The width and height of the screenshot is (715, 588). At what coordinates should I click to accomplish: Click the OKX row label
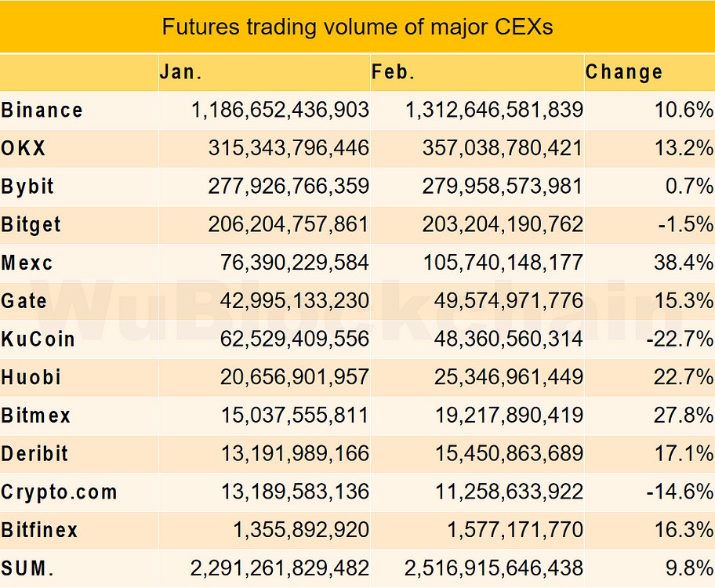coord(24,148)
